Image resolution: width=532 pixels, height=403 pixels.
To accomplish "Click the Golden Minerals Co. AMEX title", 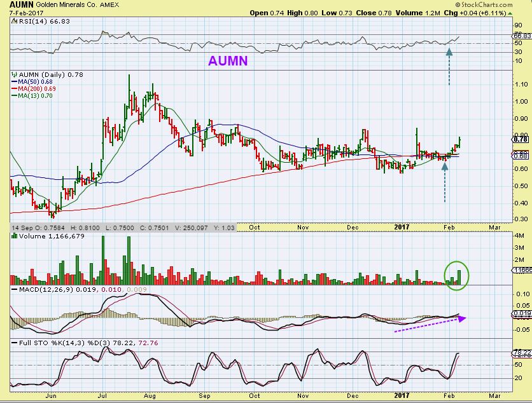I will coord(77,4).
